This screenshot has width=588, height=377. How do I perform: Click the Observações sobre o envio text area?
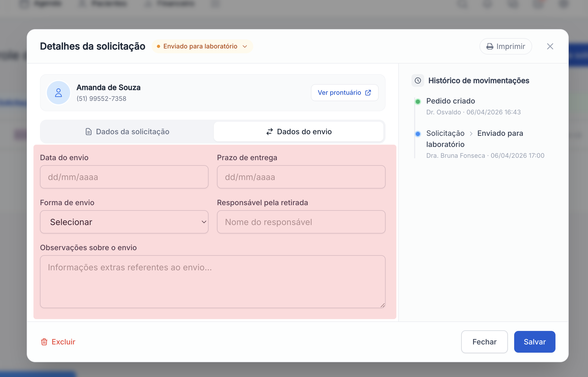[212, 281]
